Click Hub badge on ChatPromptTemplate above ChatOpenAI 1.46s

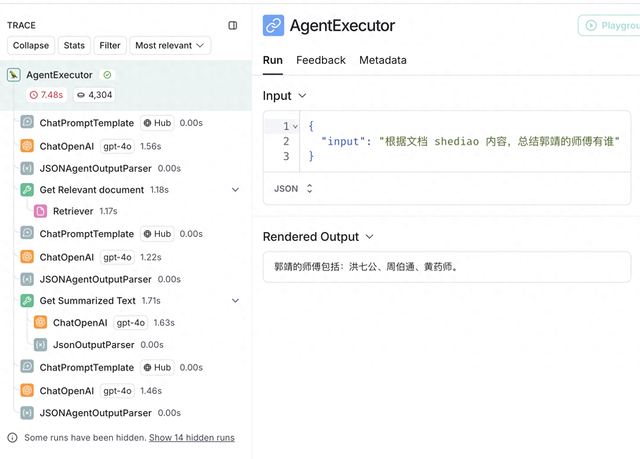158,368
